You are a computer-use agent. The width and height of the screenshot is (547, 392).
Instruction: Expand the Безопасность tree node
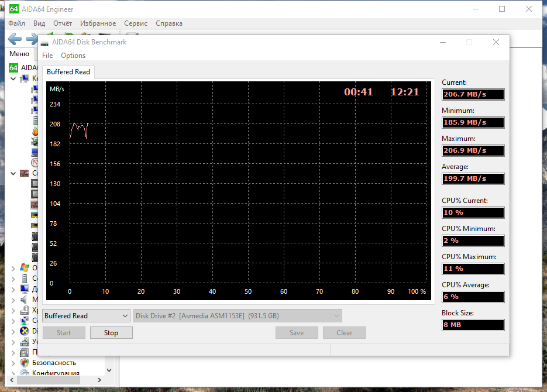click(13, 363)
